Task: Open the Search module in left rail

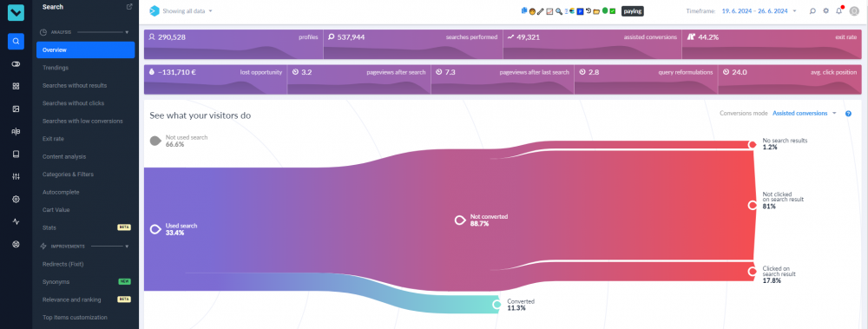Action: [16, 41]
